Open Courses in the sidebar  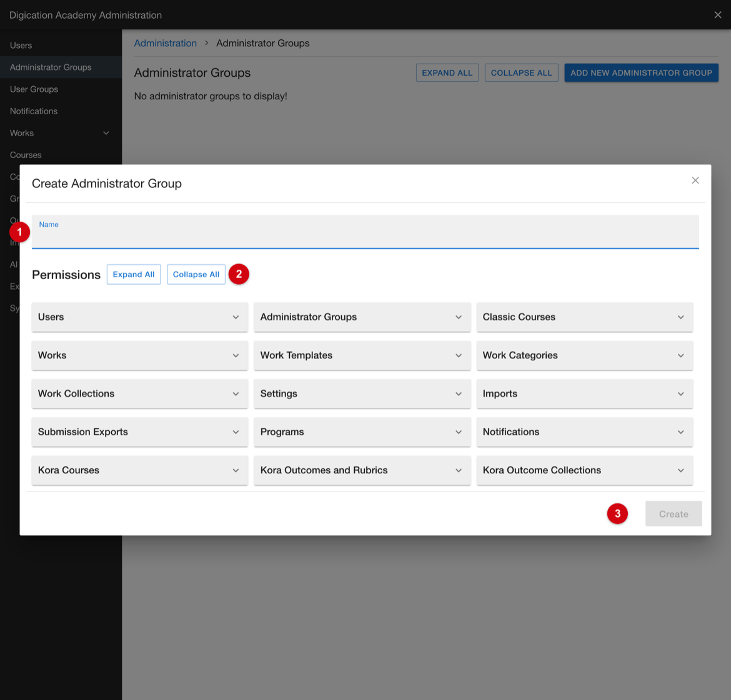tap(61, 155)
